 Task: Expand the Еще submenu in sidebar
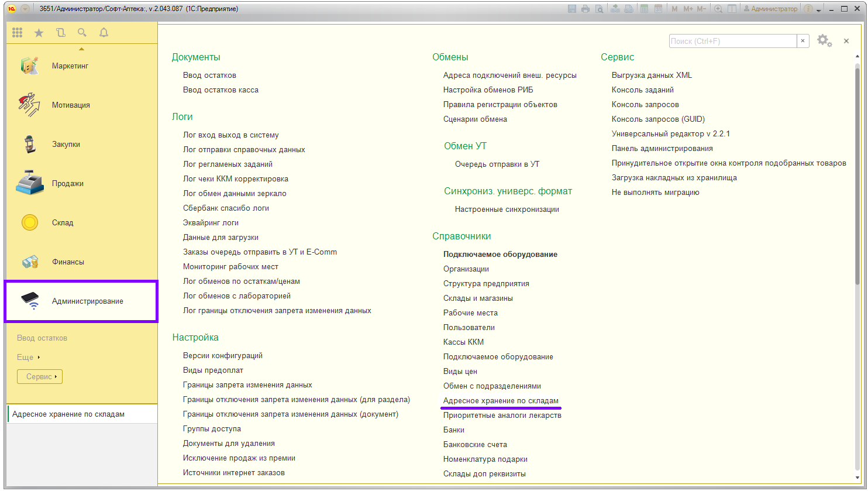[29, 358]
